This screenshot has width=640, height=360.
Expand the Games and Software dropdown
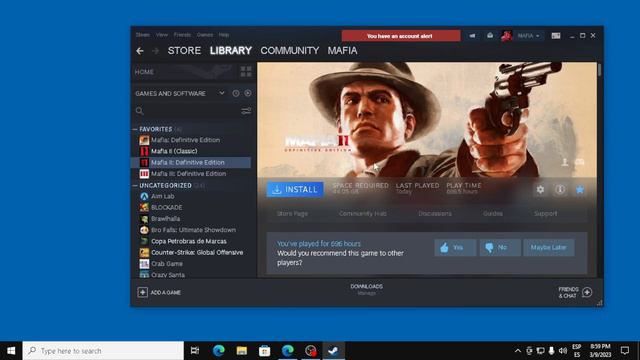coord(222,93)
